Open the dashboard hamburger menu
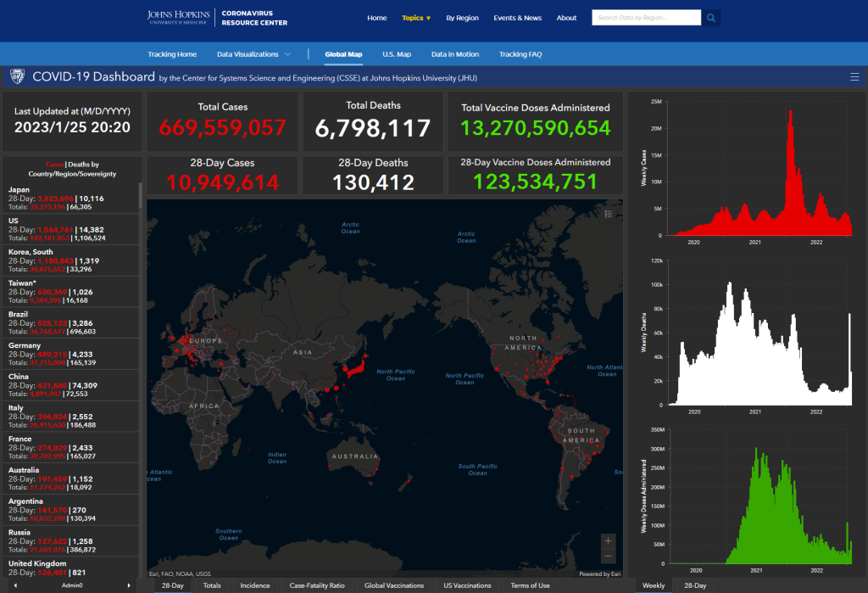Image resolution: width=868 pixels, height=593 pixels. point(854,77)
